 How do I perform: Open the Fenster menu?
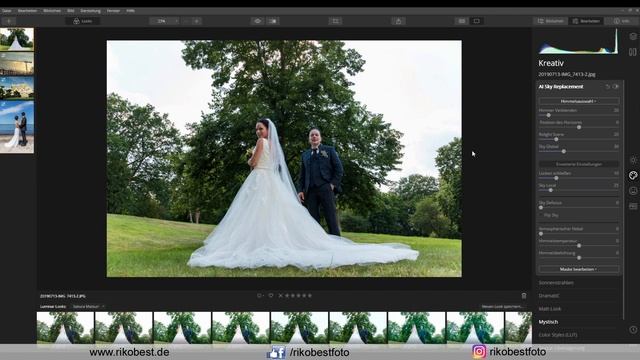pyautogui.click(x=113, y=11)
